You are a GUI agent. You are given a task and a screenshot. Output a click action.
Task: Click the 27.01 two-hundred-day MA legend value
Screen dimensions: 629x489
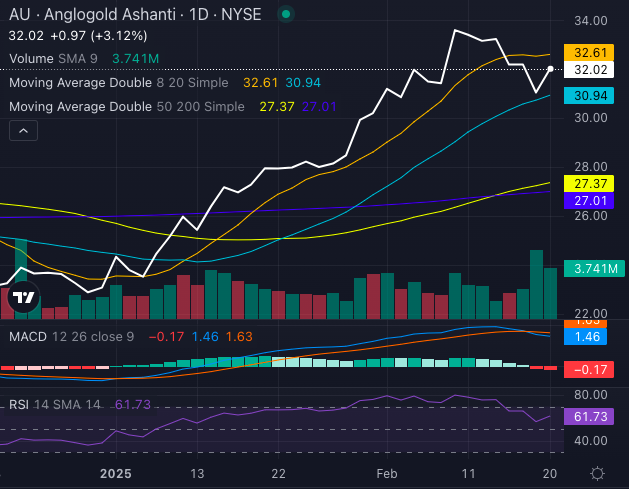(319, 107)
